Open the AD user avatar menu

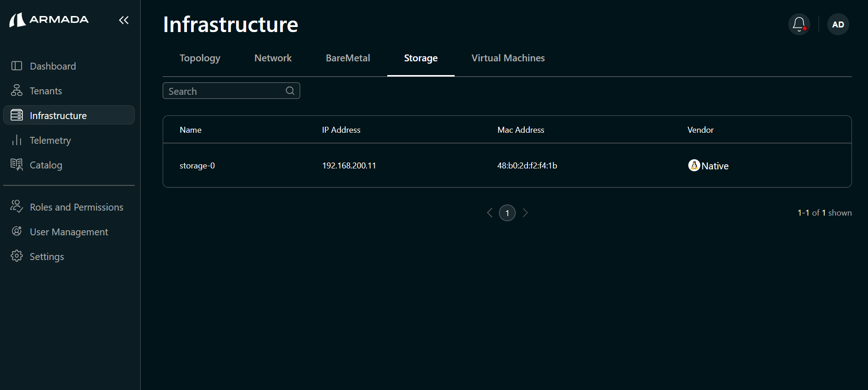pyautogui.click(x=838, y=24)
